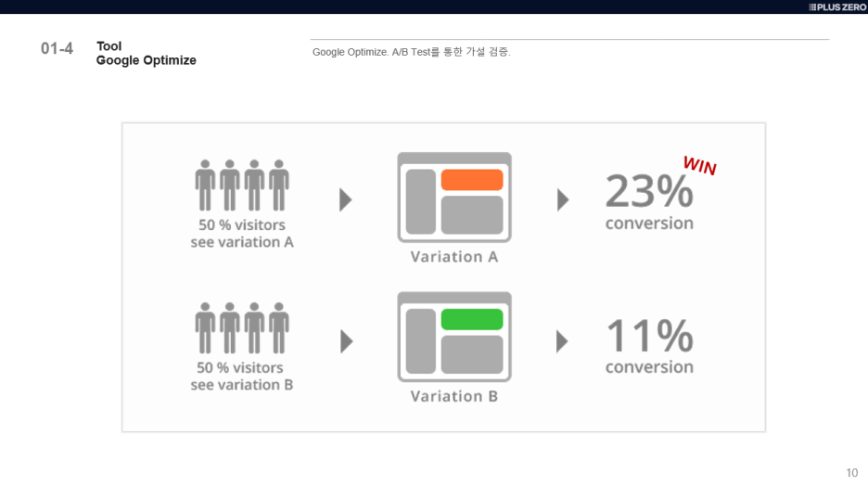The height and width of the screenshot is (486, 868).
Task: Click the orange block in Variation A
Action: [x=471, y=180]
